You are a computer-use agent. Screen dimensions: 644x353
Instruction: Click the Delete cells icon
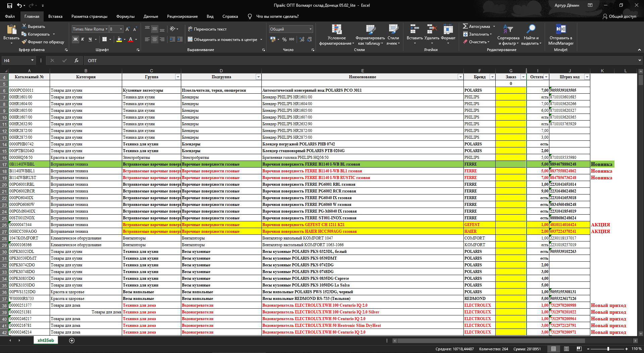coord(432,29)
